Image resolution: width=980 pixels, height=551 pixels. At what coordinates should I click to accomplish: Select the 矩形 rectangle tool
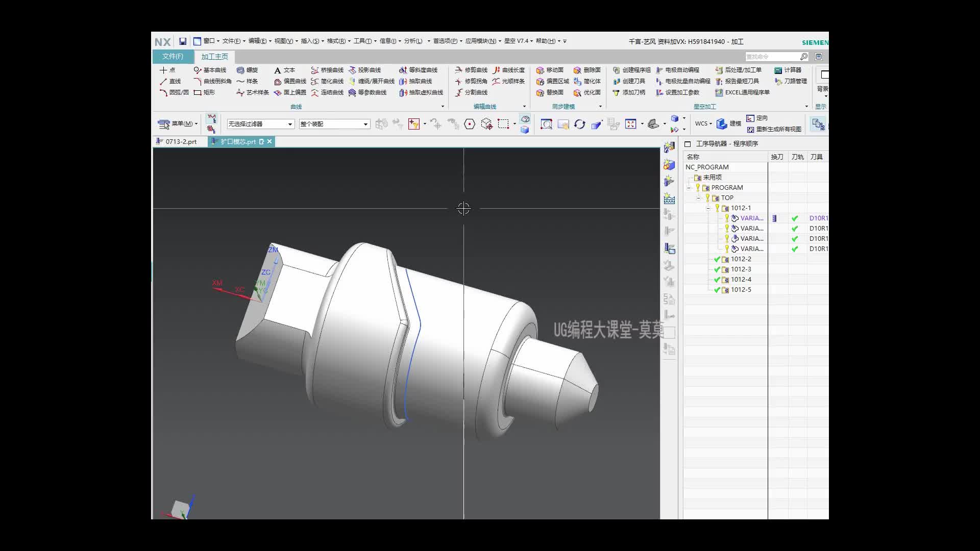click(204, 92)
